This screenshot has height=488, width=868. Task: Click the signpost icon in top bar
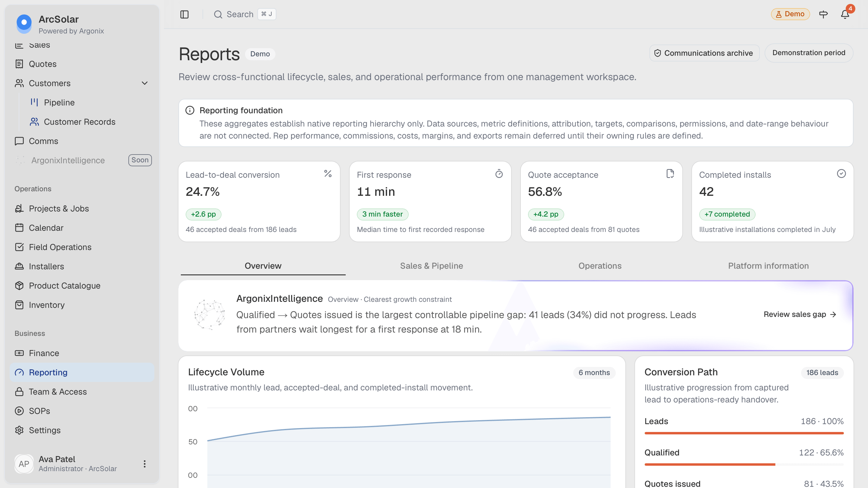823,14
